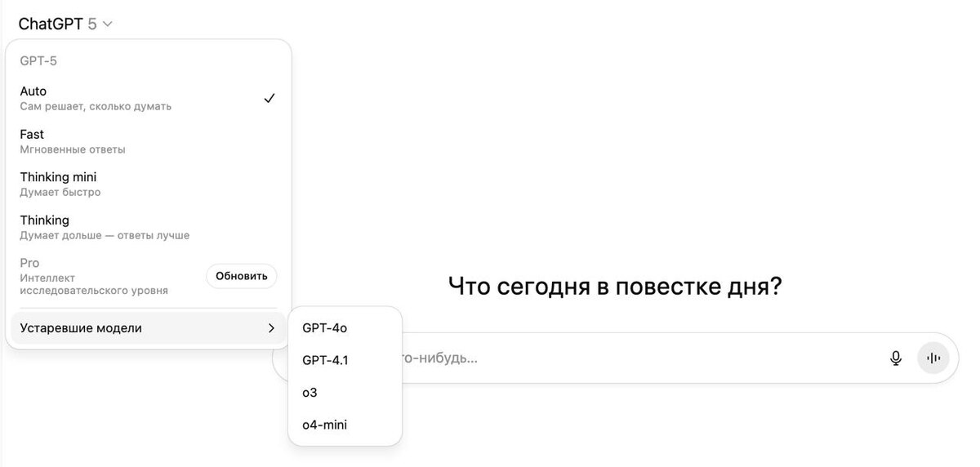The image size is (980, 467).
Task: Click the checkmark next to Auto
Action: point(269,98)
